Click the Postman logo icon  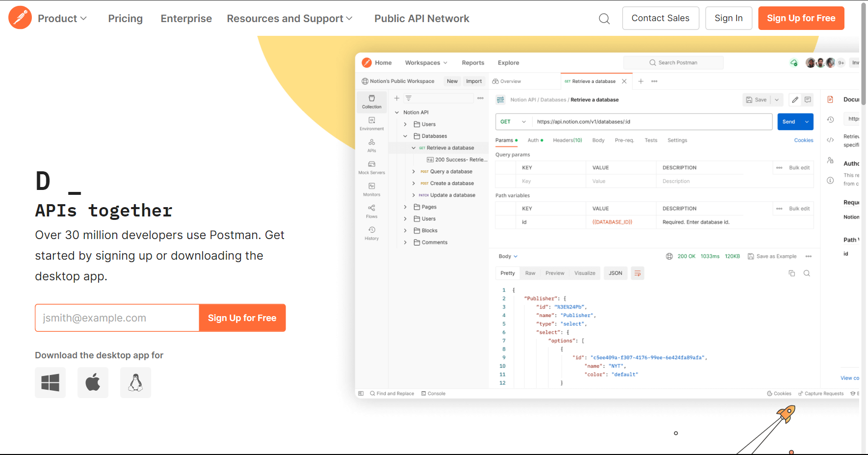click(20, 18)
